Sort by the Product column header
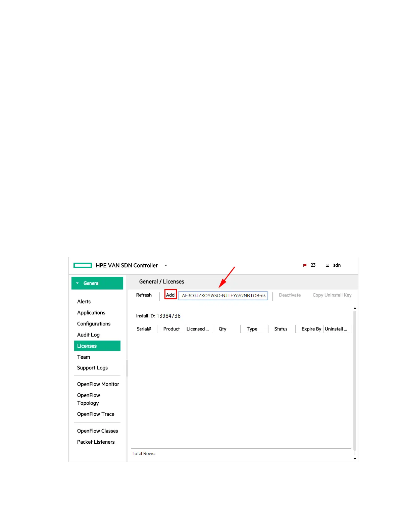Screen dimensions: 399x532 [x=171, y=329]
